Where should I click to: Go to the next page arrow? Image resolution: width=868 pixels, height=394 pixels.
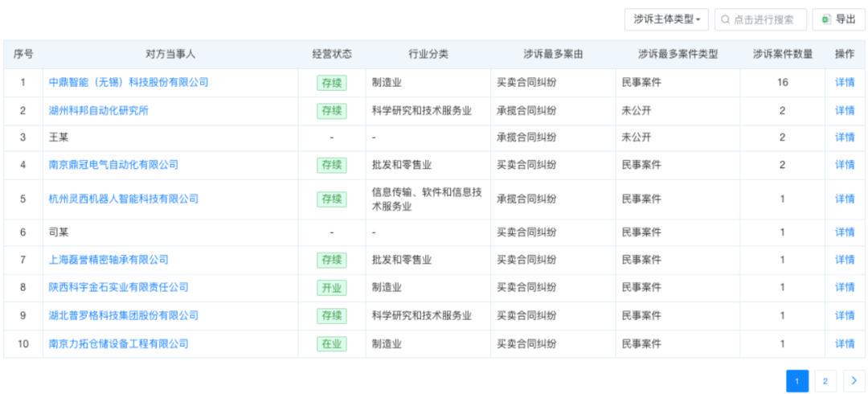point(854,381)
